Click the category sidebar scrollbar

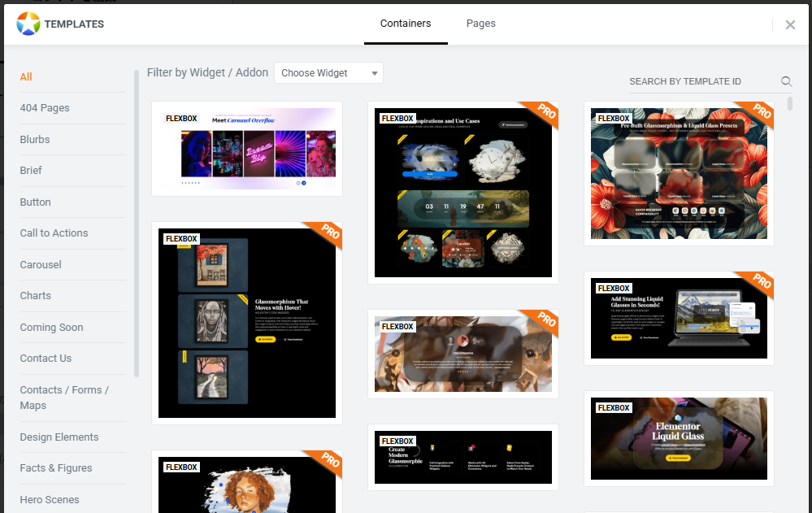(137, 224)
